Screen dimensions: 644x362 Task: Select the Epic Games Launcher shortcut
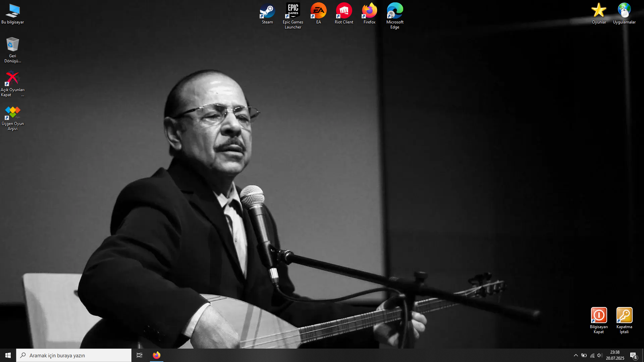tap(293, 16)
